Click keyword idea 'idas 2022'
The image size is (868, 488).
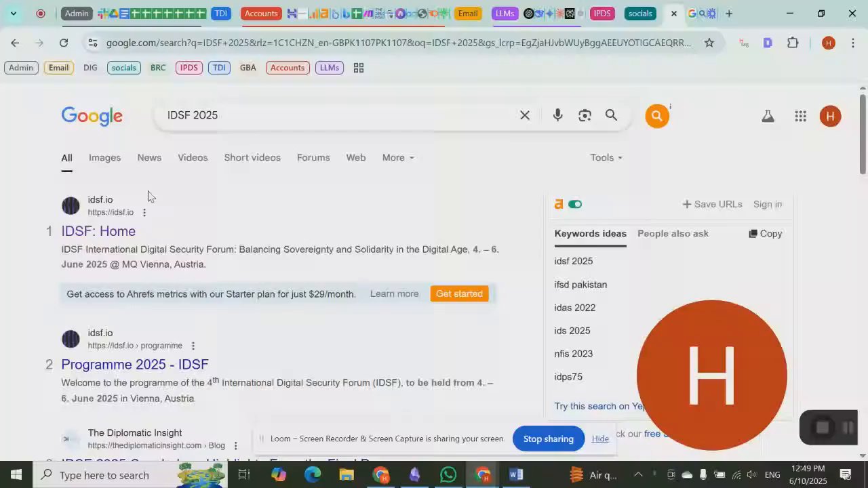pos(575,308)
